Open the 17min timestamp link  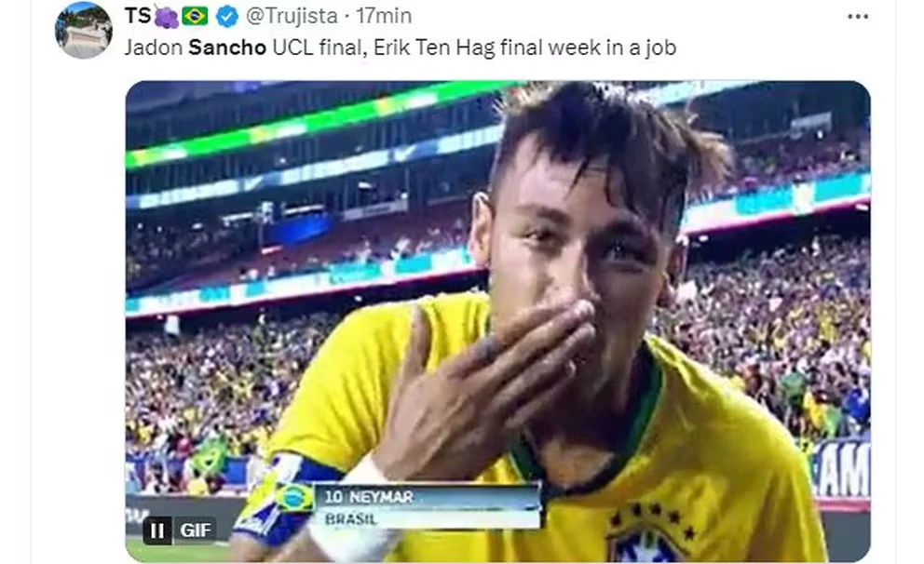(384, 16)
